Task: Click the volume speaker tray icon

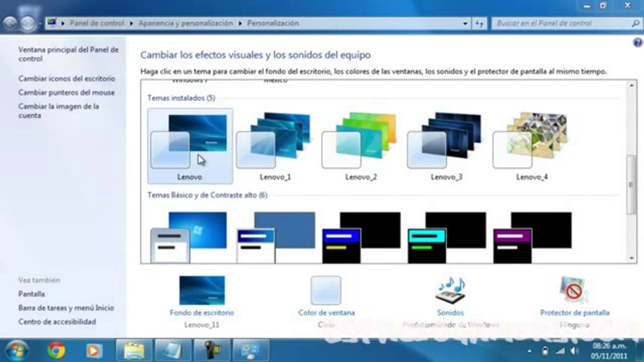Action: [x=574, y=350]
